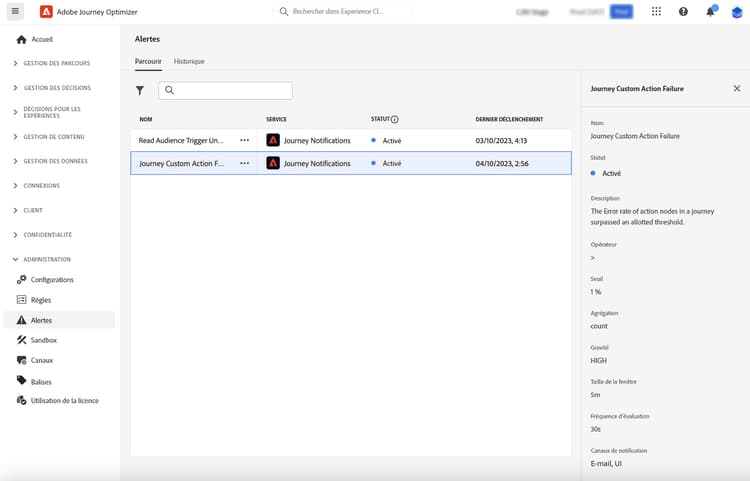
Task: Open more actions for Journey Custom Action alert
Action: pos(244,163)
